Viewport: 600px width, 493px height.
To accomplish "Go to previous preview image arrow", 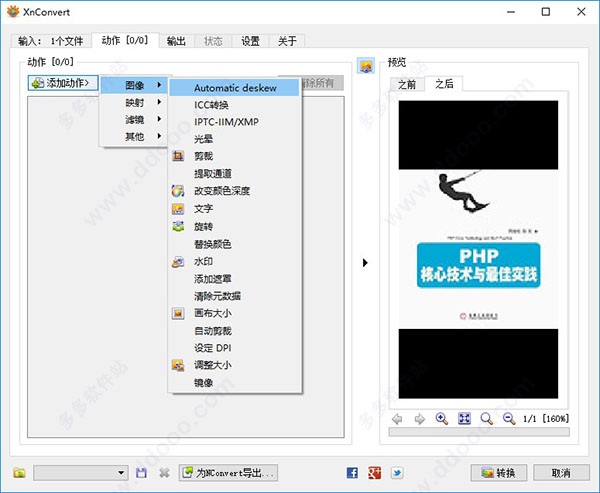I will 398,419.
